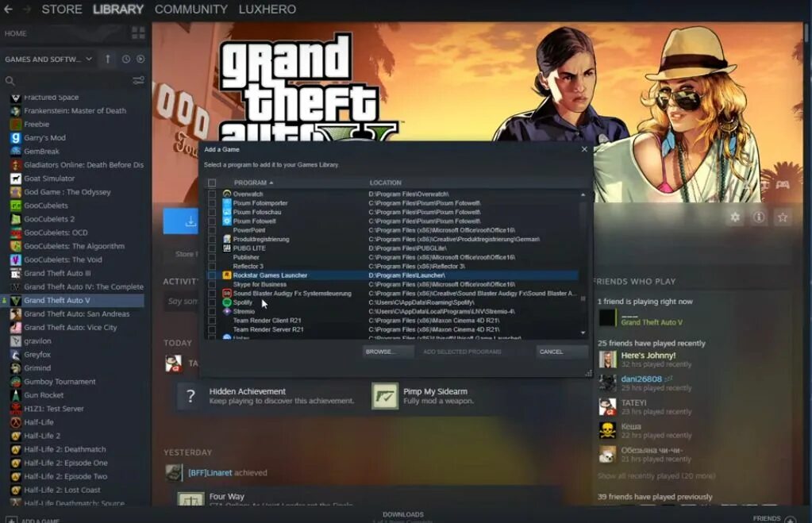Check the Rockstar Games Launcher checkbox
This screenshot has height=523, width=812.
(212, 275)
